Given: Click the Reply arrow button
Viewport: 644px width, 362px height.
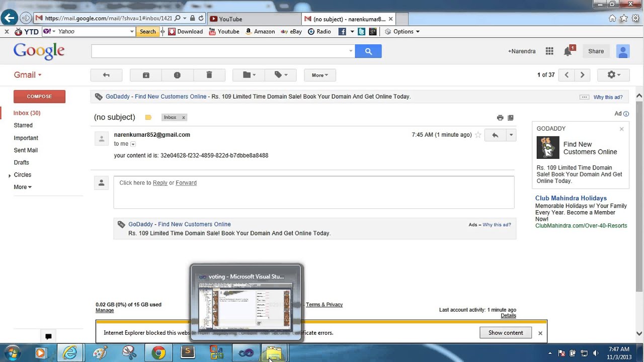Looking at the screenshot, I should click(495, 135).
